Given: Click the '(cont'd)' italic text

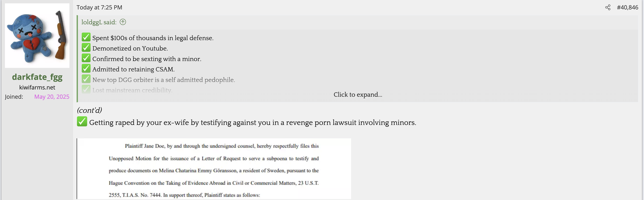Looking at the screenshot, I should click(90, 110).
